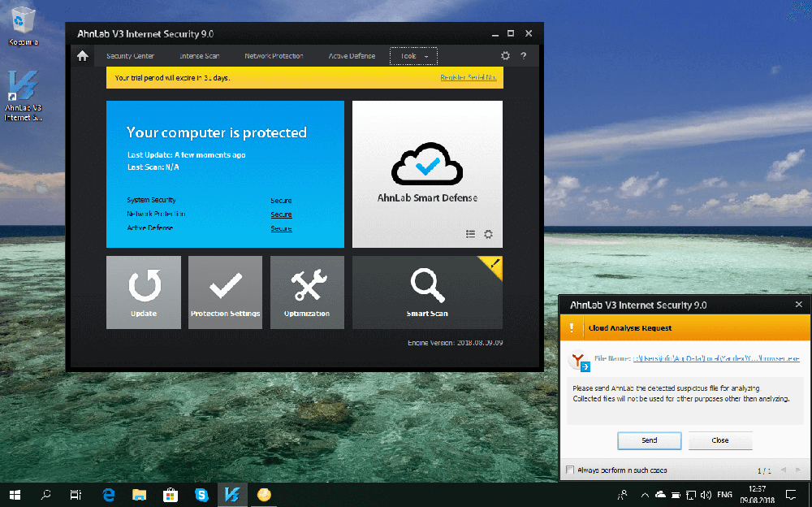Expand the Tools dropdown menu
The image size is (812, 507).
[x=413, y=56]
